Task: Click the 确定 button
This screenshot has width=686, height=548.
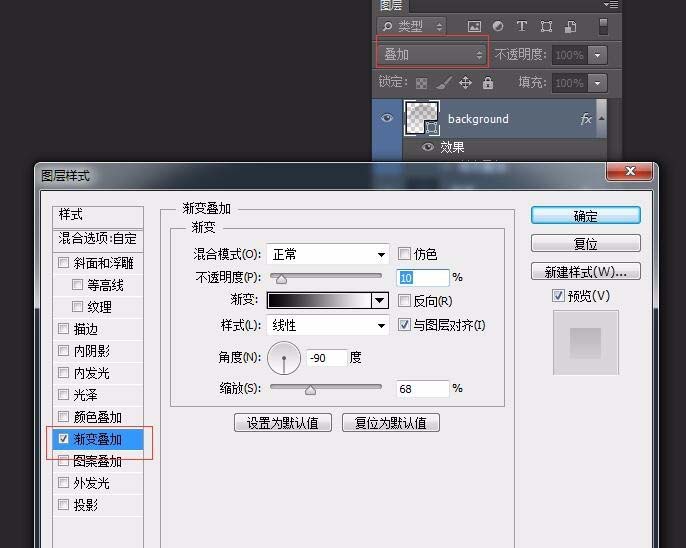Action: 585,216
